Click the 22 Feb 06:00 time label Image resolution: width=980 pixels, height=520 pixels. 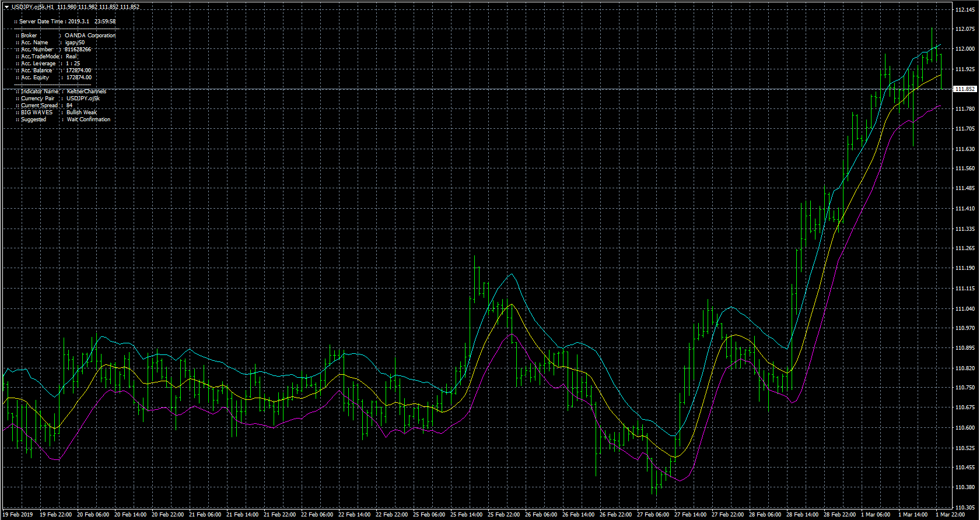[x=318, y=515]
